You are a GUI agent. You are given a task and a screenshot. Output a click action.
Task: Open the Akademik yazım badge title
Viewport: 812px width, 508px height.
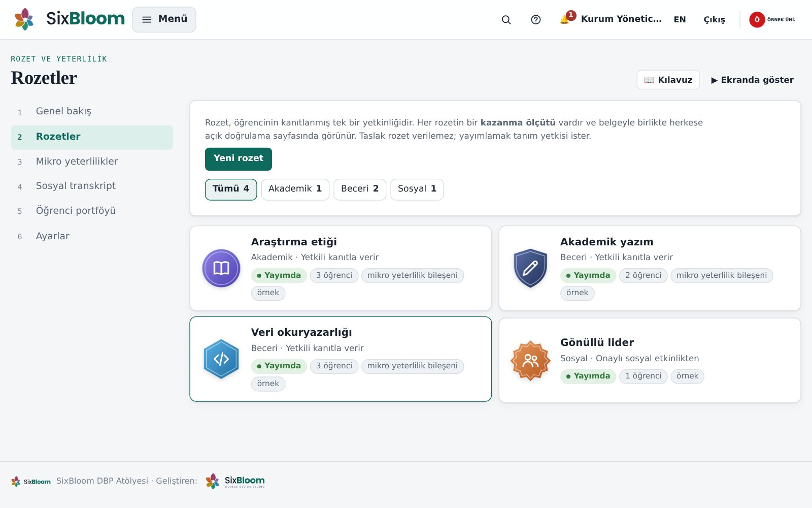(x=606, y=242)
